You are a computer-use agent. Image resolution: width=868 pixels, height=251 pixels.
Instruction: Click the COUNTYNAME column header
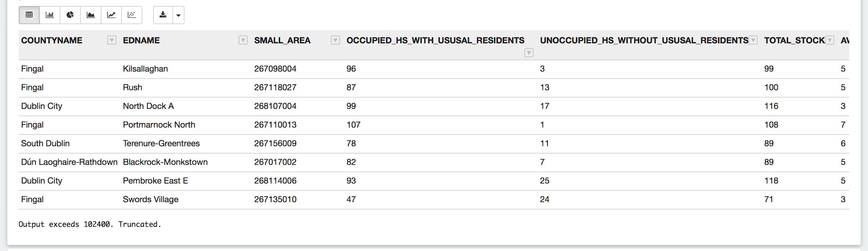(x=52, y=41)
